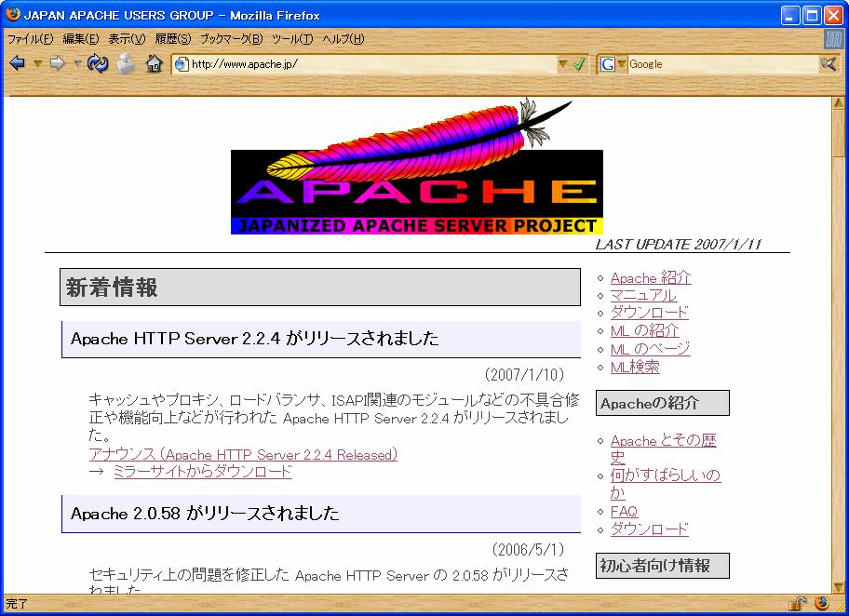This screenshot has height=616, width=849.
Task: Click the ML検索 link
Action: tap(635, 367)
